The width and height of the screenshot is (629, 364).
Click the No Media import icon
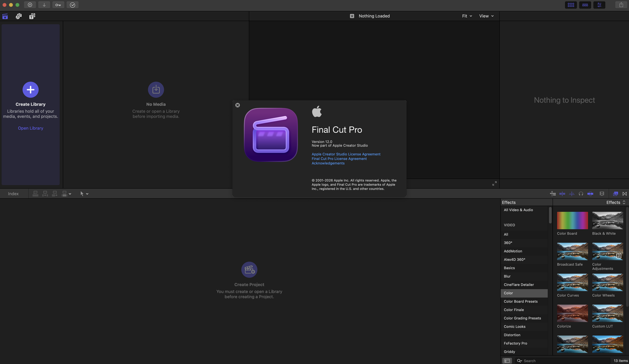156,89
